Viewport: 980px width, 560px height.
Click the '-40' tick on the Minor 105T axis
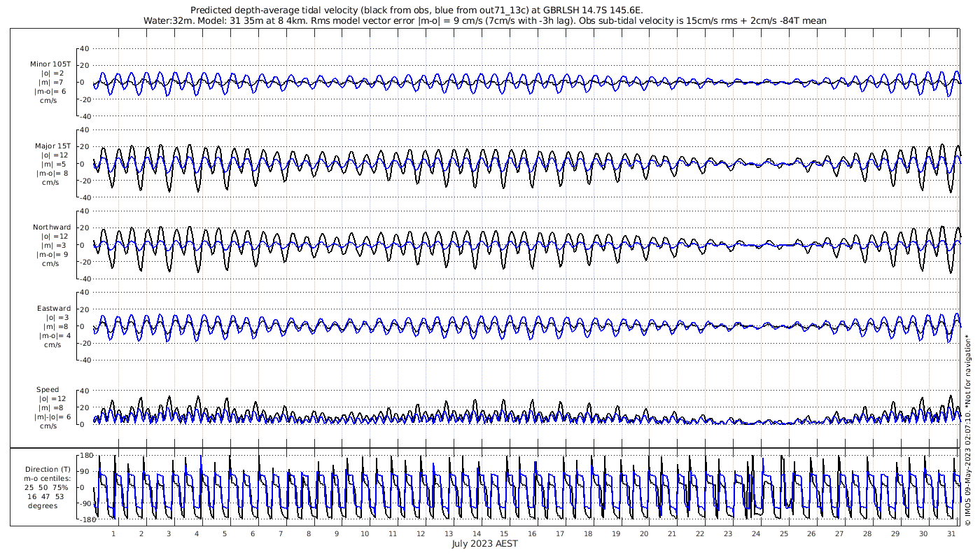pyautogui.click(x=84, y=116)
